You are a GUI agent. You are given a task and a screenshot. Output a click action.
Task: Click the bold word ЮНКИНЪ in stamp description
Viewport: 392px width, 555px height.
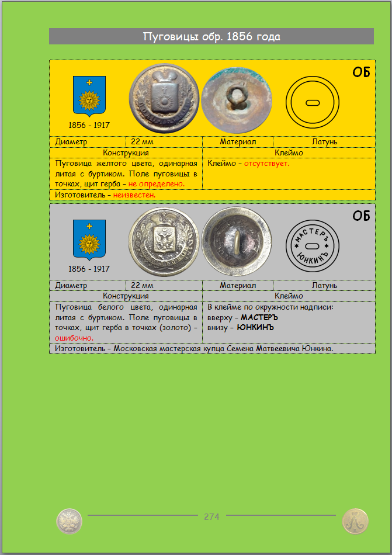tap(255, 327)
